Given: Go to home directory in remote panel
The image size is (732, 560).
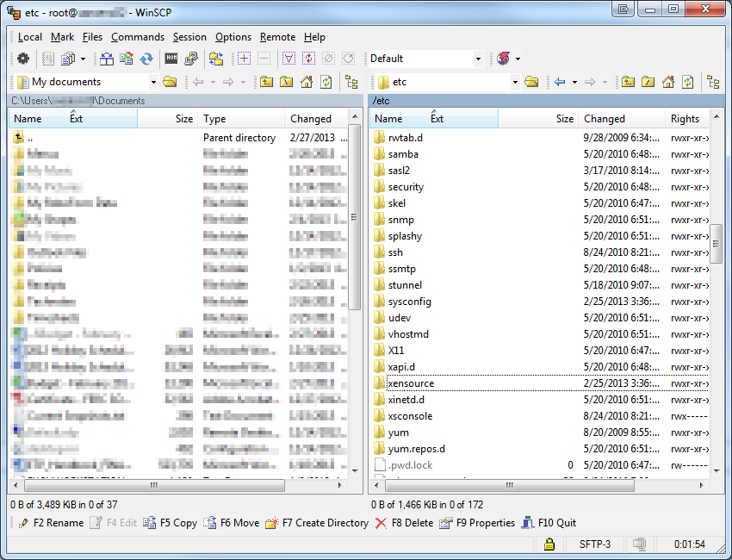Looking at the screenshot, I should (x=668, y=82).
